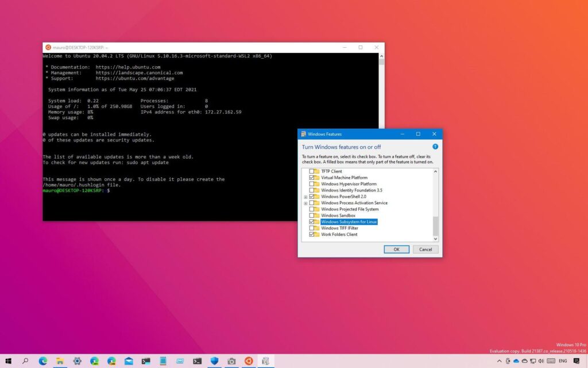Click the Meet Now tray icon
588x368 pixels.
coord(508,361)
